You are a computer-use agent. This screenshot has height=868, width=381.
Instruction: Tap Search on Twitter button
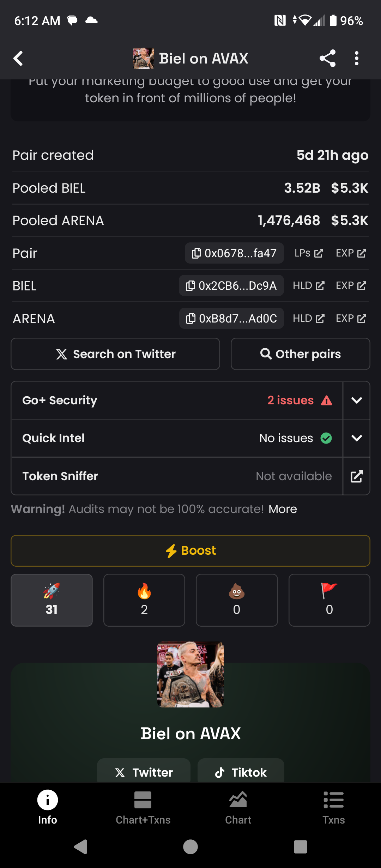(115, 354)
